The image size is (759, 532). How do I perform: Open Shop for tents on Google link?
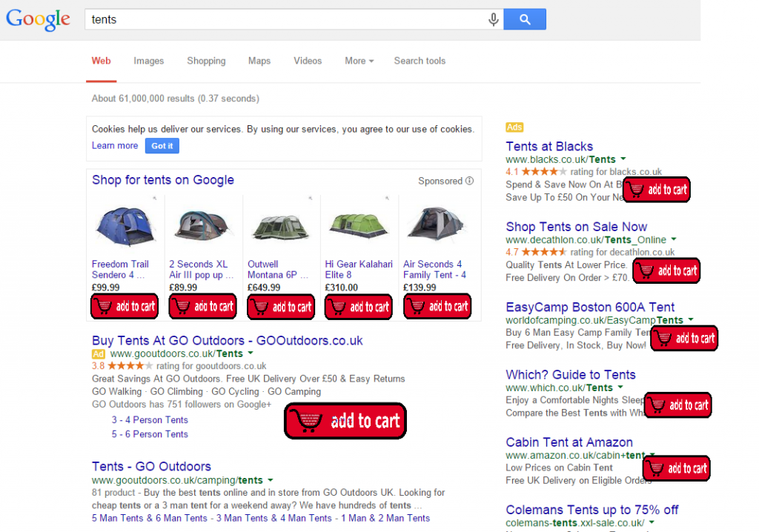[x=162, y=180]
